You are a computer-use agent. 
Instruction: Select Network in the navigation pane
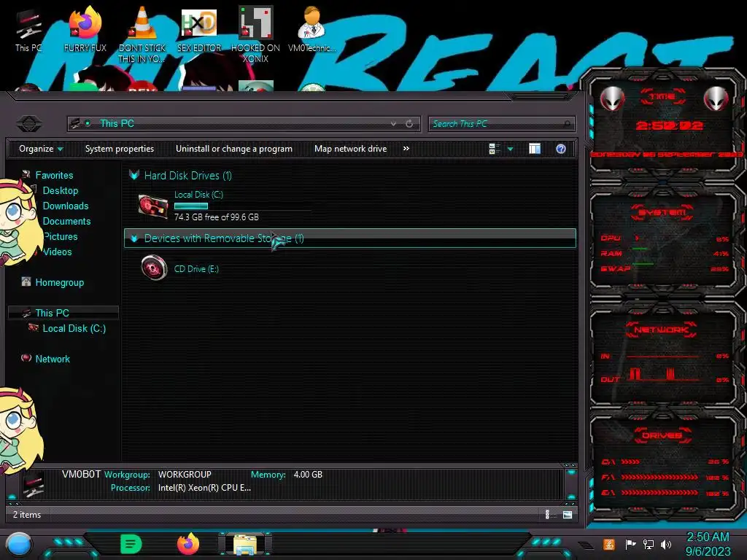53,359
